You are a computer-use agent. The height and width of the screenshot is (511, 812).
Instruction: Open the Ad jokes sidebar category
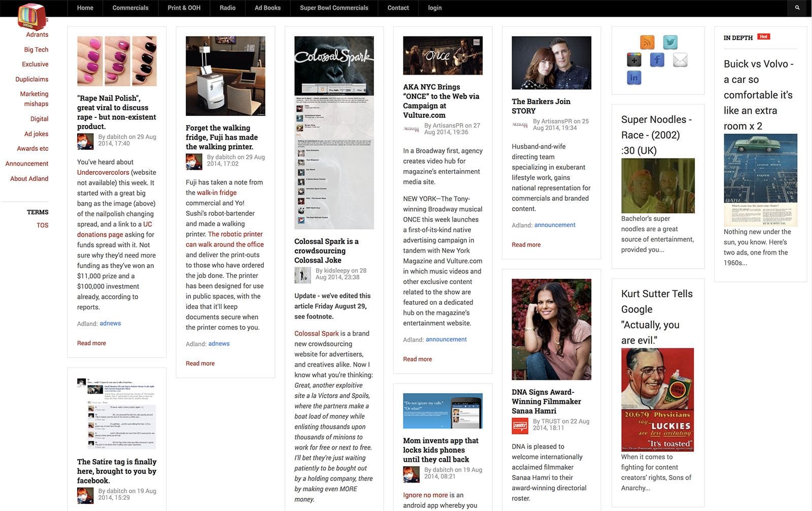point(37,134)
